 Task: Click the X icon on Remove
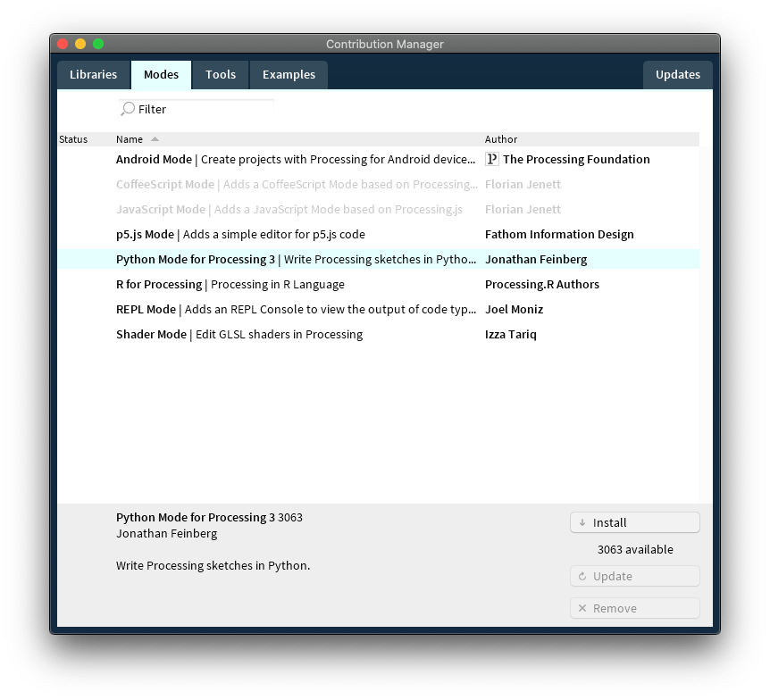pyautogui.click(x=582, y=609)
